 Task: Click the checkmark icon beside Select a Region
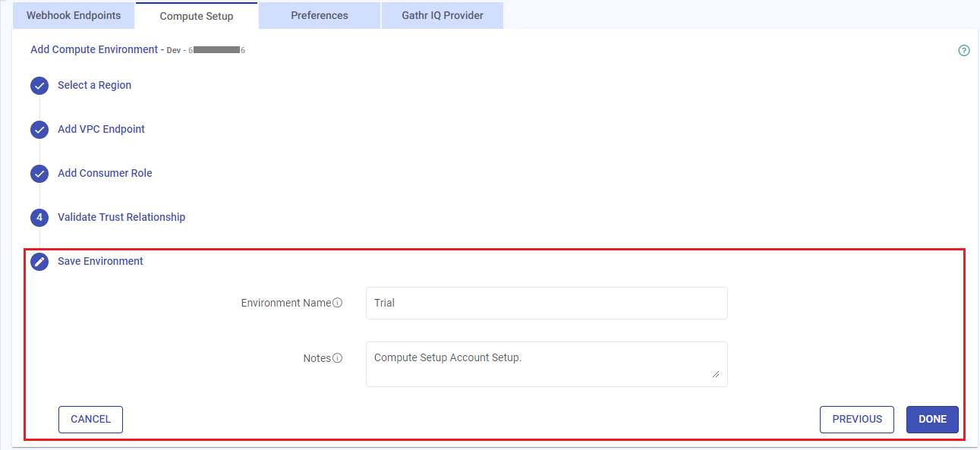coord(39,86)
